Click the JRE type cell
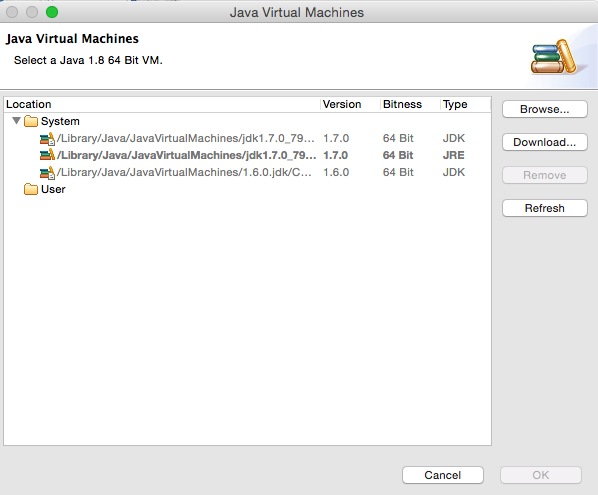The height and width of the screenshot is (495, 598). [453, 155]
